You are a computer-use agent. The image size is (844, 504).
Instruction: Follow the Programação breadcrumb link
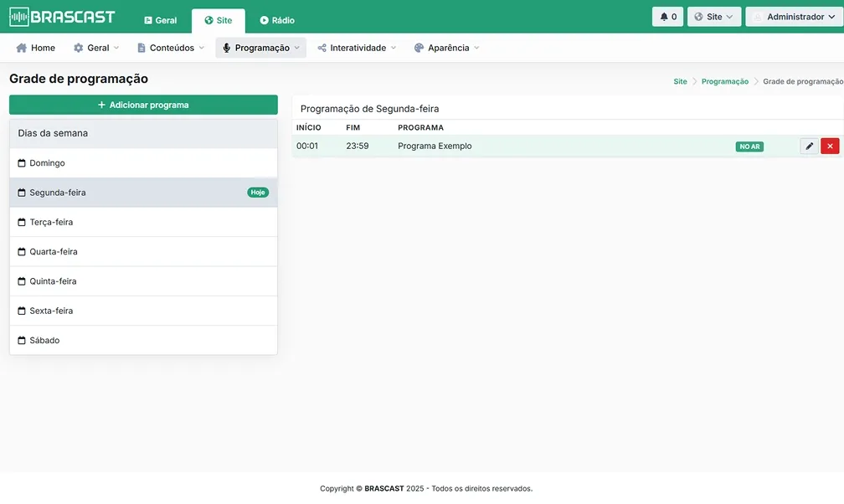click(x=724, y=81)
